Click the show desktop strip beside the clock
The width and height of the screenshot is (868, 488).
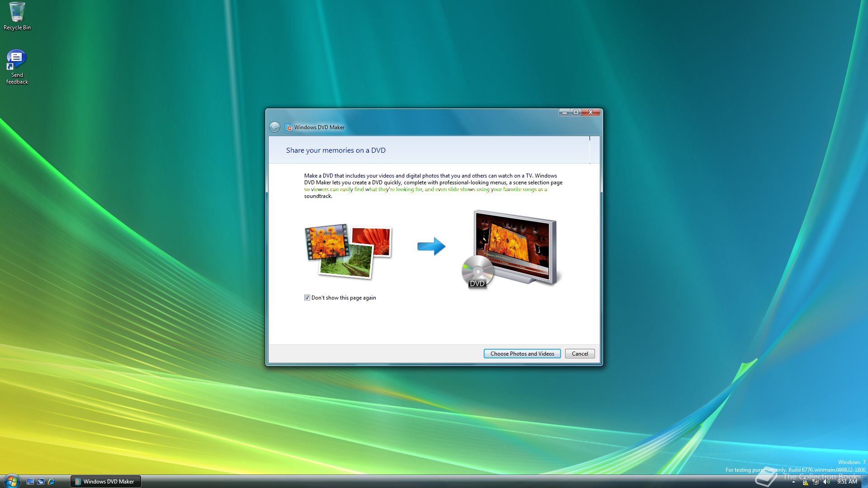click(x=864, y=482)
